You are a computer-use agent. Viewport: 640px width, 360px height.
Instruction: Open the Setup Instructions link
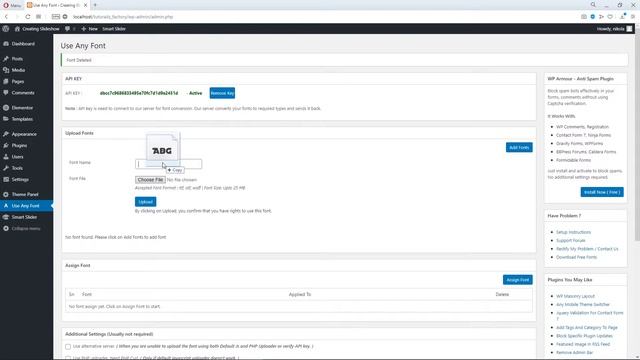[x=573, y=232]
